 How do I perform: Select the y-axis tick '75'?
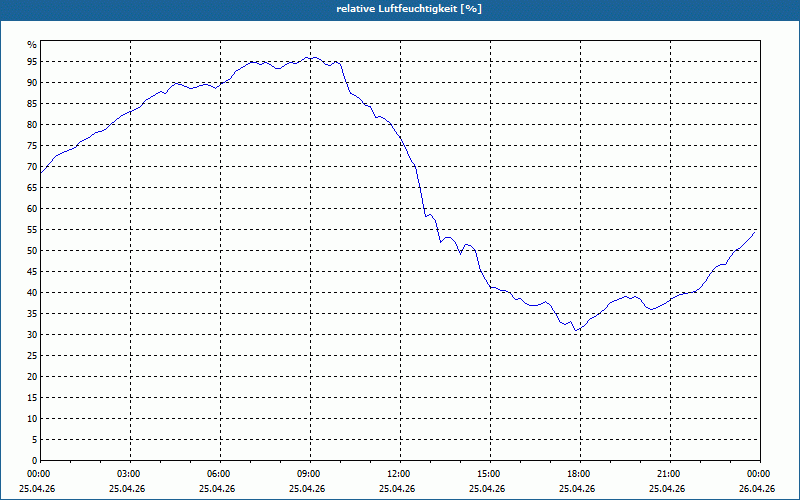(x=32, y=145)
